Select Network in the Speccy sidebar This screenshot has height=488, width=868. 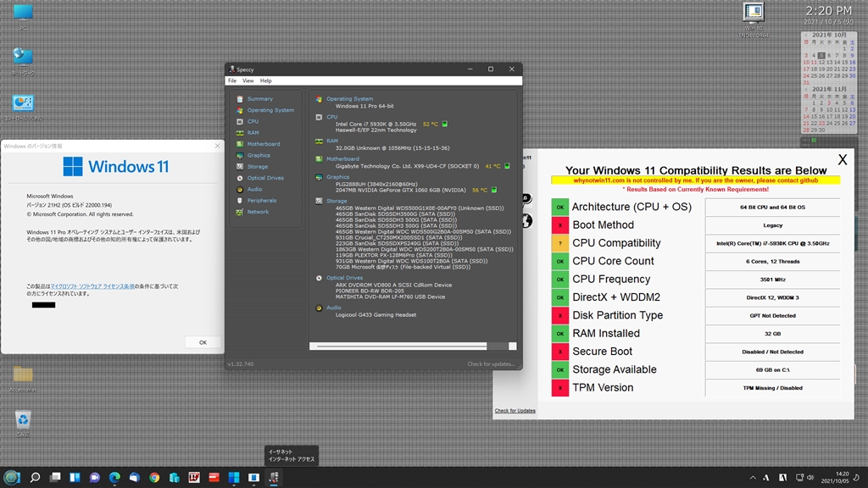click(258, 212)
